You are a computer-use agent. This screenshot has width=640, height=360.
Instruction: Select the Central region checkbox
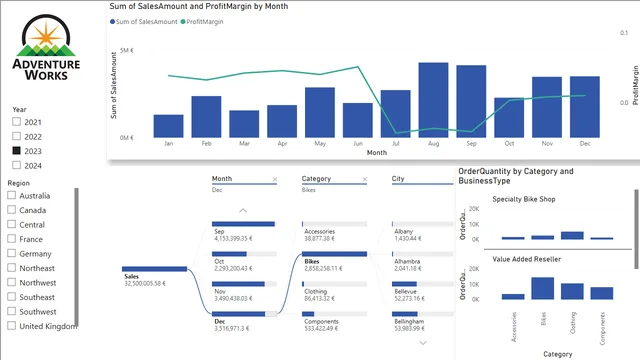click(x=11, y=224)
